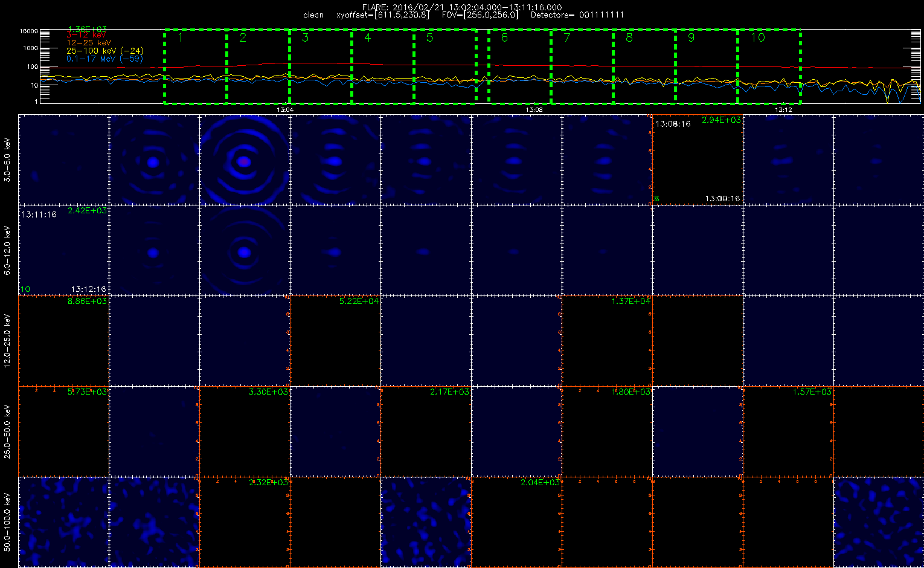
Task: Click the Detectors= 001111111 text
Action: click(x=577, y=15)
